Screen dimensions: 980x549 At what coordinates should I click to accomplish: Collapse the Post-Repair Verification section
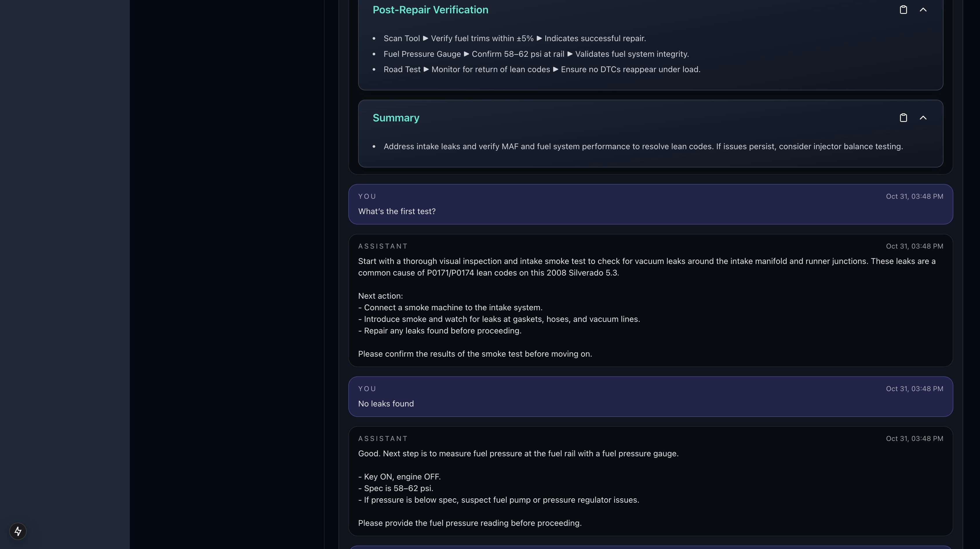pos(923,10)
